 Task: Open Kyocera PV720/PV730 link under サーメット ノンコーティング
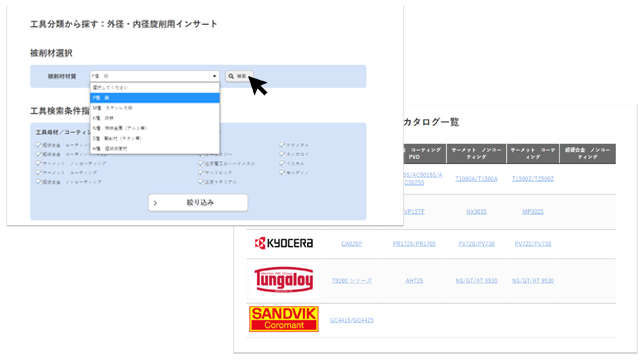[x=476, y=244]
